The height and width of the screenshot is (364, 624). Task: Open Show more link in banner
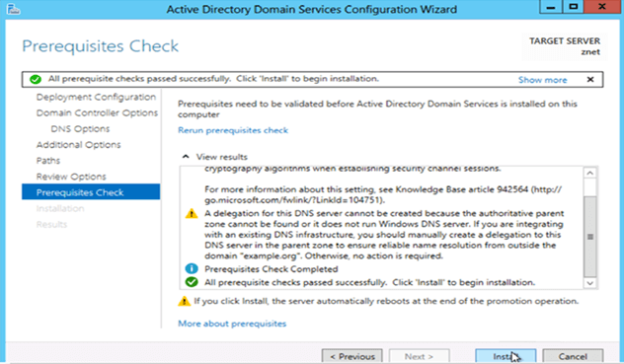pyautogui.click(x=542, y=80)
